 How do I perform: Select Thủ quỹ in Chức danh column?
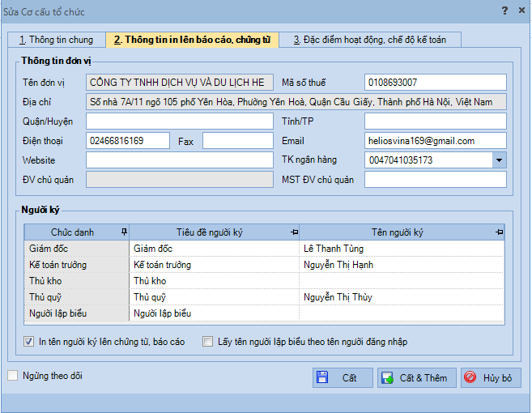coord(77,297)
